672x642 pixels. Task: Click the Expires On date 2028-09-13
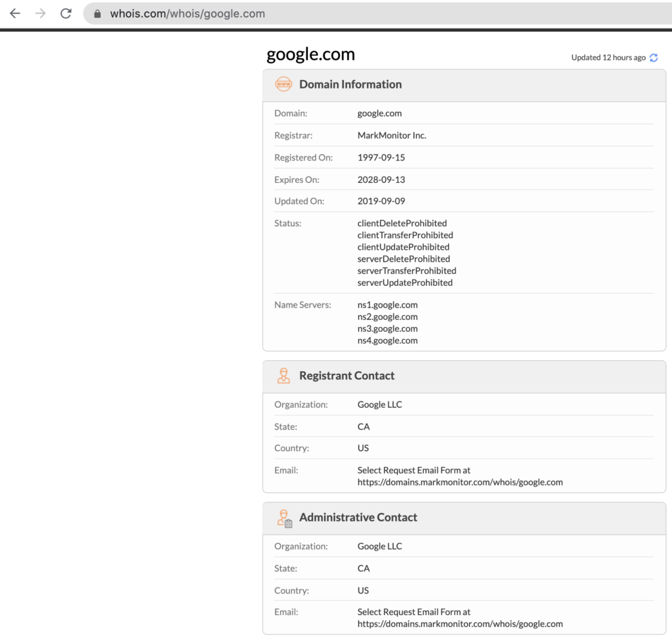(381, 180)
